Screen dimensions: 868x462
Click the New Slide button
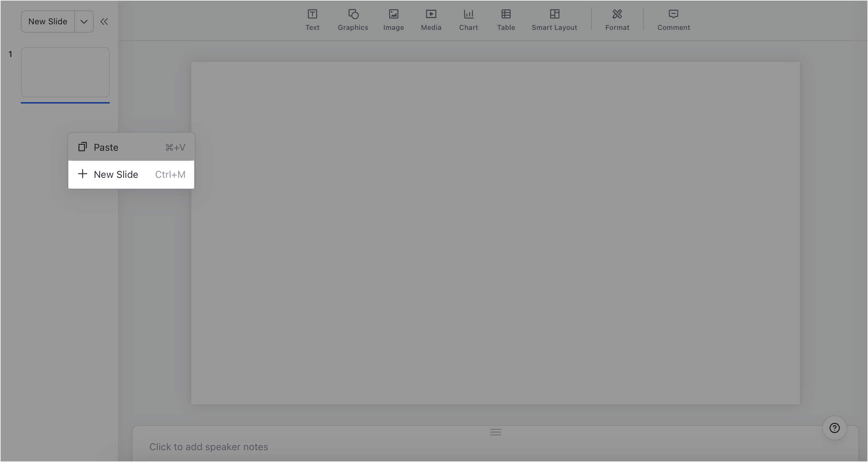[48, 22]
